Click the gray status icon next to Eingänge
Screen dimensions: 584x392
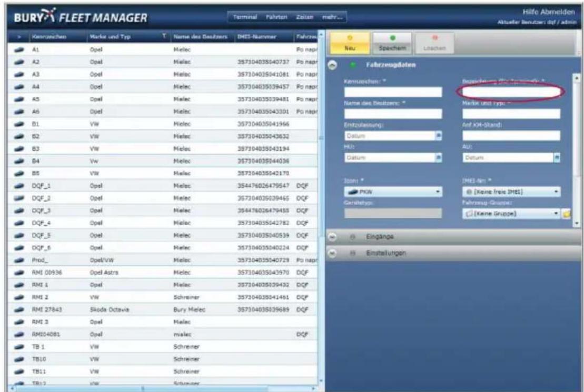[352, 237]
